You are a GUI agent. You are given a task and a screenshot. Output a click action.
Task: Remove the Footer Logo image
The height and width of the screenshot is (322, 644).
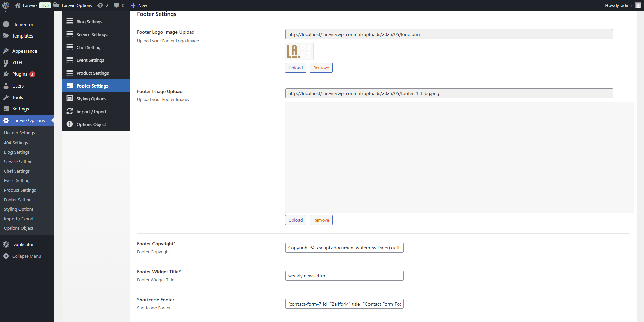(x=321, y=68)
